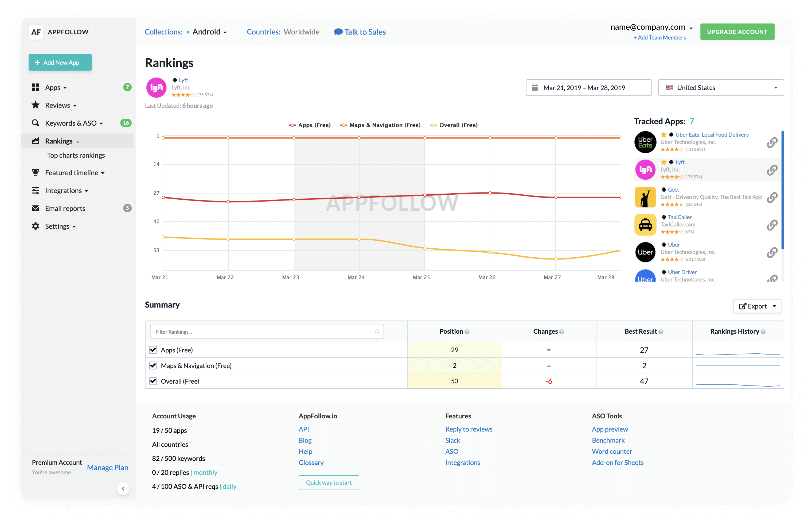
Task: Open Top charts rankings submenu item
Action: [76, 155]
